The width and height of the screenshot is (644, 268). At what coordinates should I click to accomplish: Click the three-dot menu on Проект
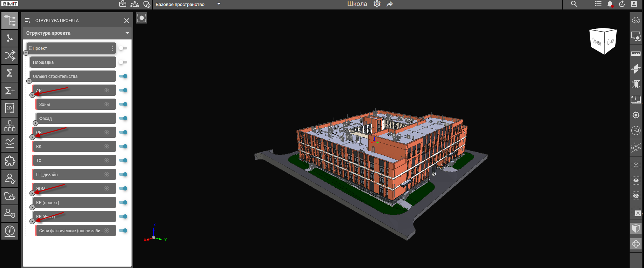click(112, 48)
